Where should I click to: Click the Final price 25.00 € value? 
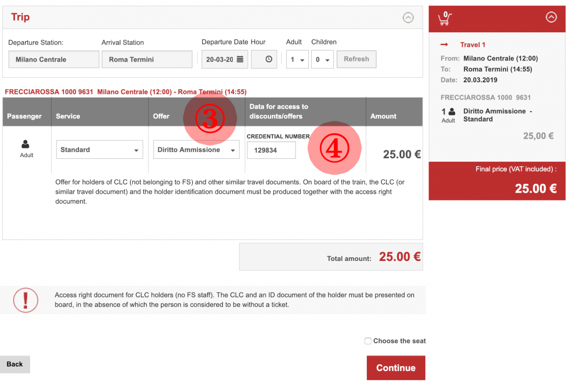tap(536, 189)
